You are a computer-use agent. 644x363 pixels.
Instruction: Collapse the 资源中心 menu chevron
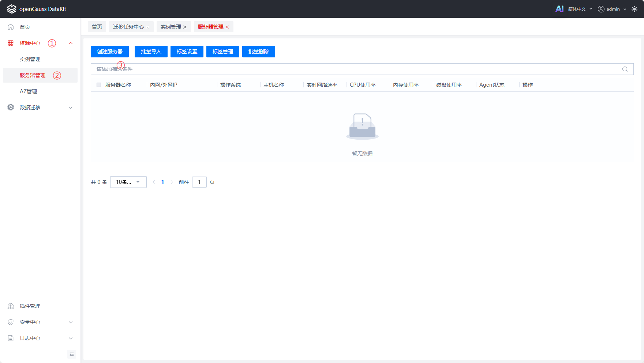[x=71, y=43]
